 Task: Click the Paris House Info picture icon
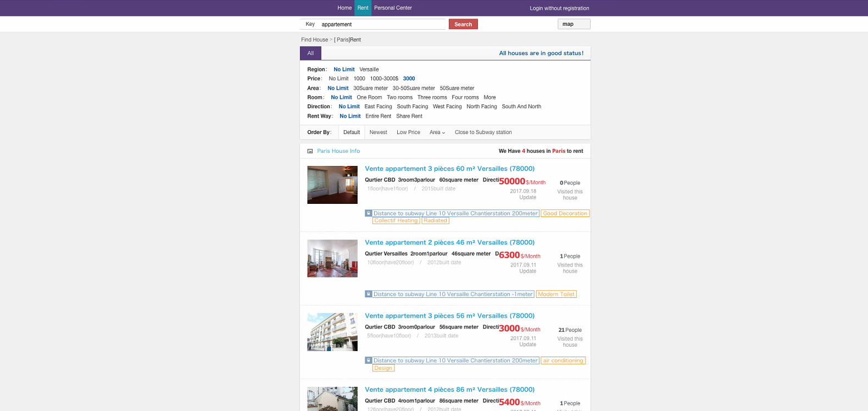pos(310,151)
